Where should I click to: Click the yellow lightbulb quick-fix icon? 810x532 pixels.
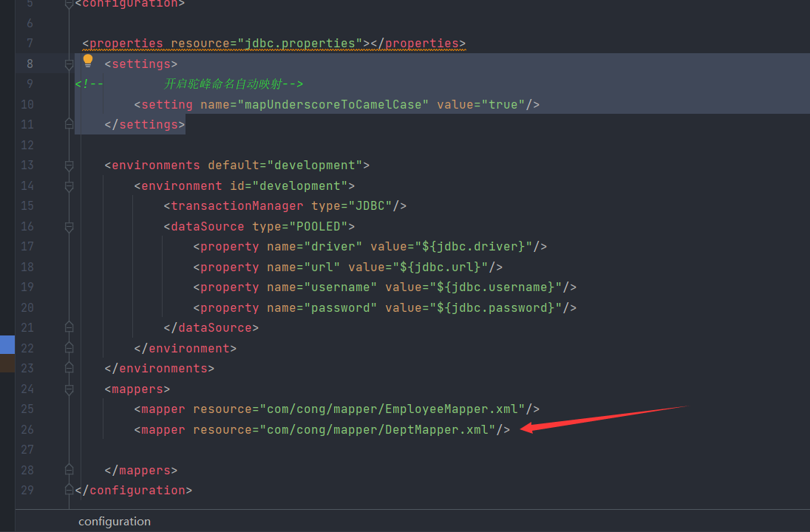tap(88, 61)
